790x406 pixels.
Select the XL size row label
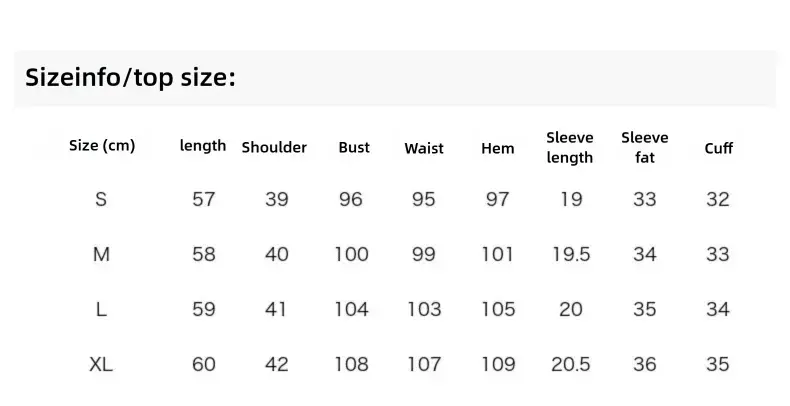point(101,364)
